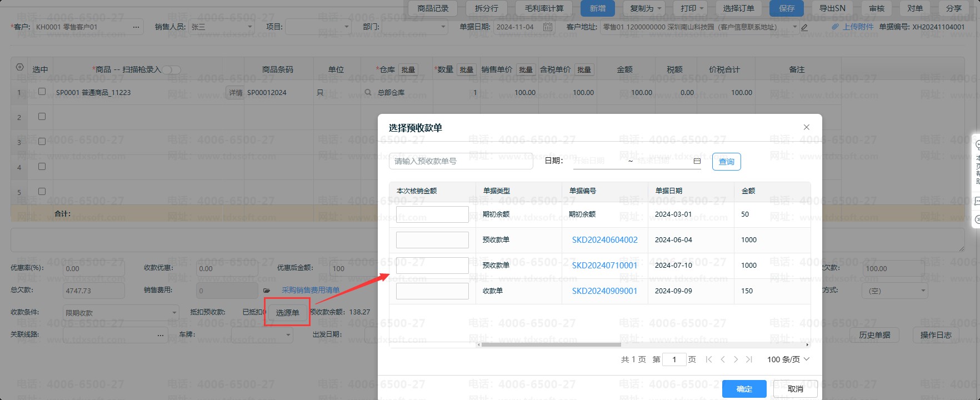Viewport: 980px width, 400px height.
Task: Go to the first page in dialog pagination
Action: tap(709, 359)
